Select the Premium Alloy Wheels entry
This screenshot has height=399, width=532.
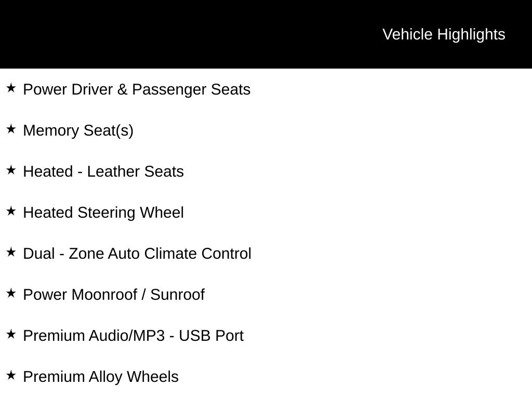[101, 377]
